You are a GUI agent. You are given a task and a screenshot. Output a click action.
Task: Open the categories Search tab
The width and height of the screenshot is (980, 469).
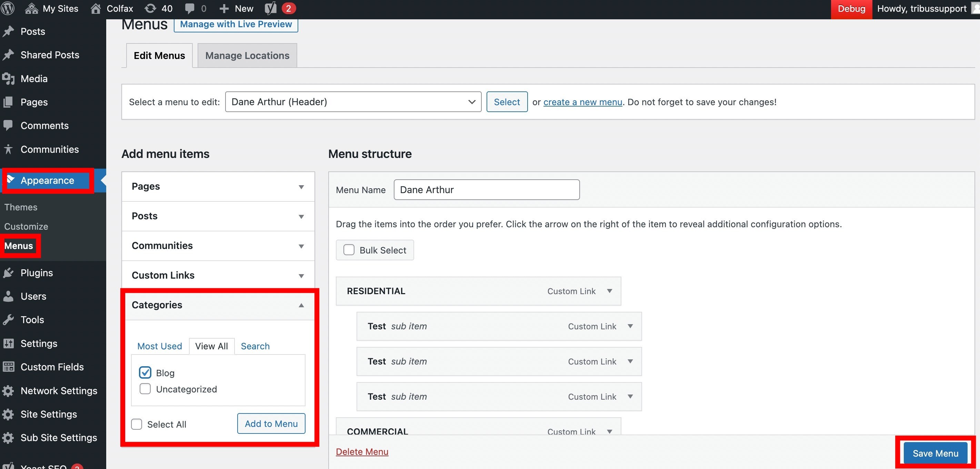click(x=255, y=346)
